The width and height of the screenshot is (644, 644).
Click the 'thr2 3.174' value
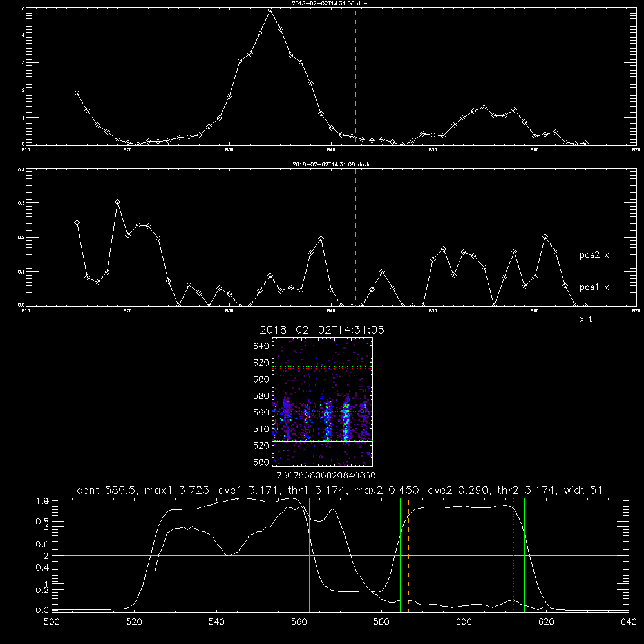(x=527, y=490)
